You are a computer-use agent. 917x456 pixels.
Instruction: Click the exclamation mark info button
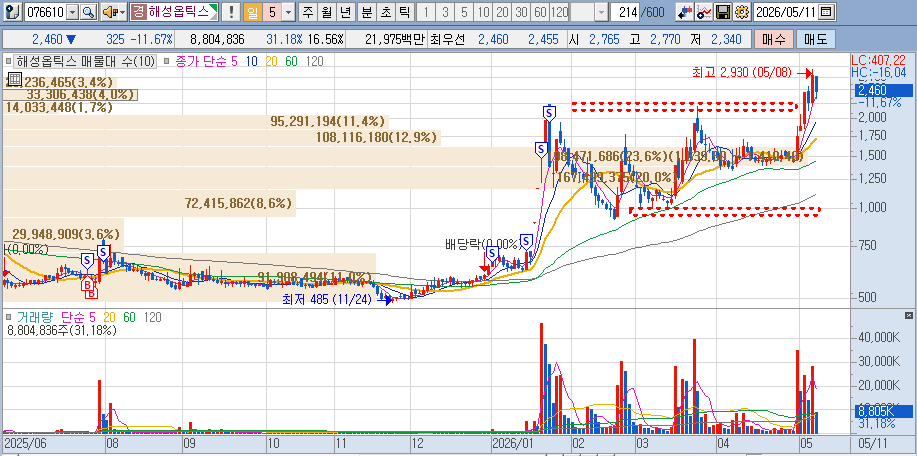coord(232,11)
